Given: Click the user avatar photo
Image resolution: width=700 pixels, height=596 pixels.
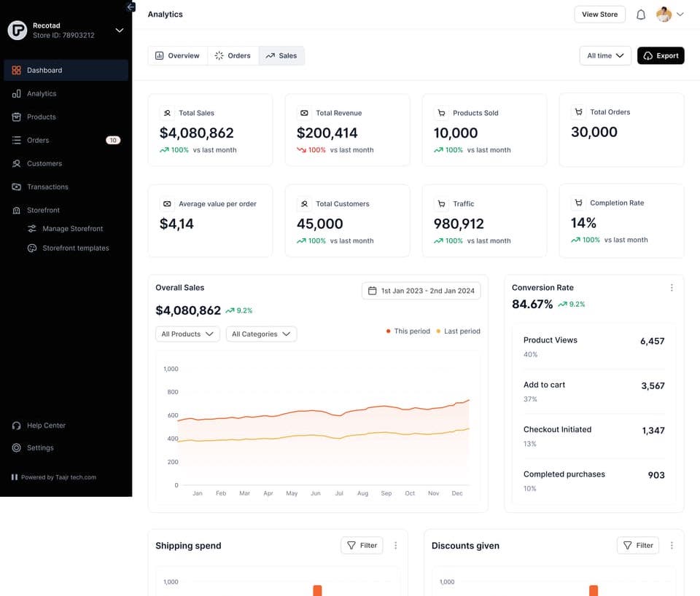Looking at the screenshot, I should tap(664, 15).
